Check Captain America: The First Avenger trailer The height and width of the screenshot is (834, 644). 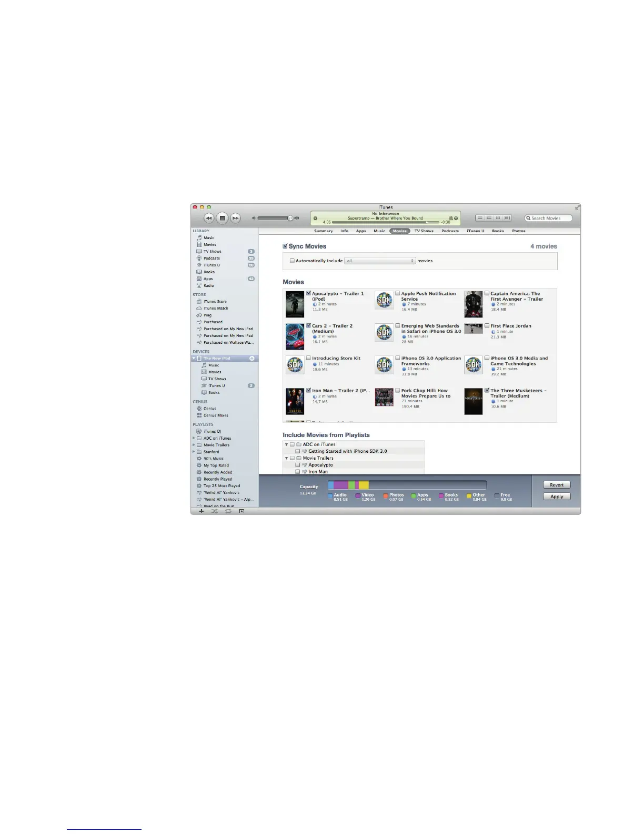(487, 293)
